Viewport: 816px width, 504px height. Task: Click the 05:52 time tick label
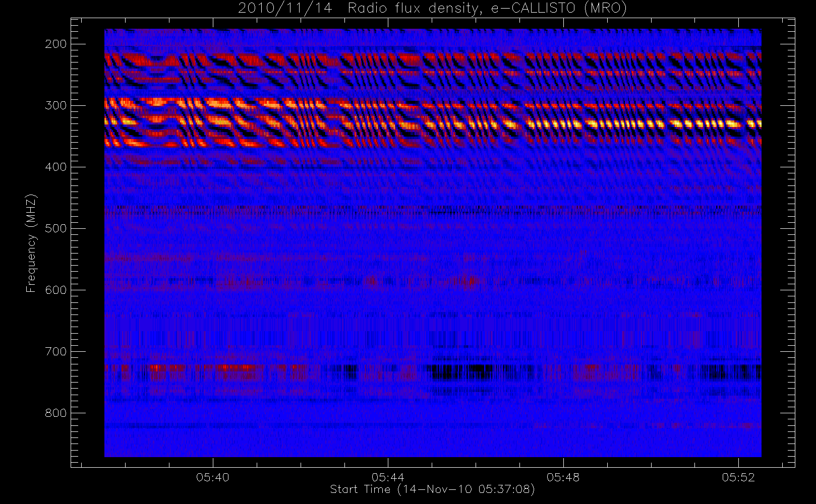coord(738,477)
